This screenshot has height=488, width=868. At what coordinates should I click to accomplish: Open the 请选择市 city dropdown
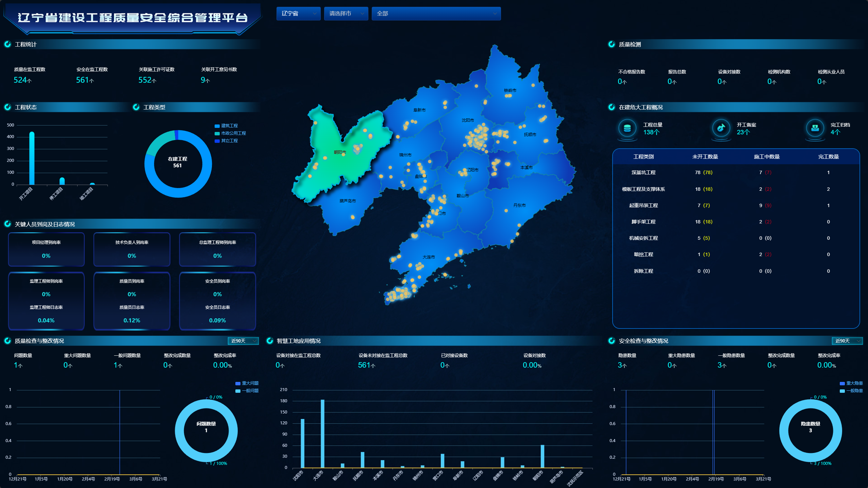[x=346, y=14]
